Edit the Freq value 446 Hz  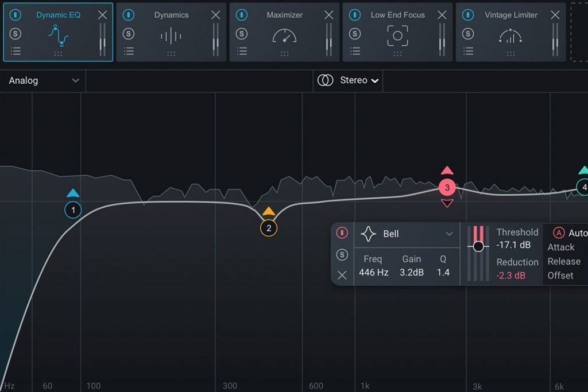point(373,273)
